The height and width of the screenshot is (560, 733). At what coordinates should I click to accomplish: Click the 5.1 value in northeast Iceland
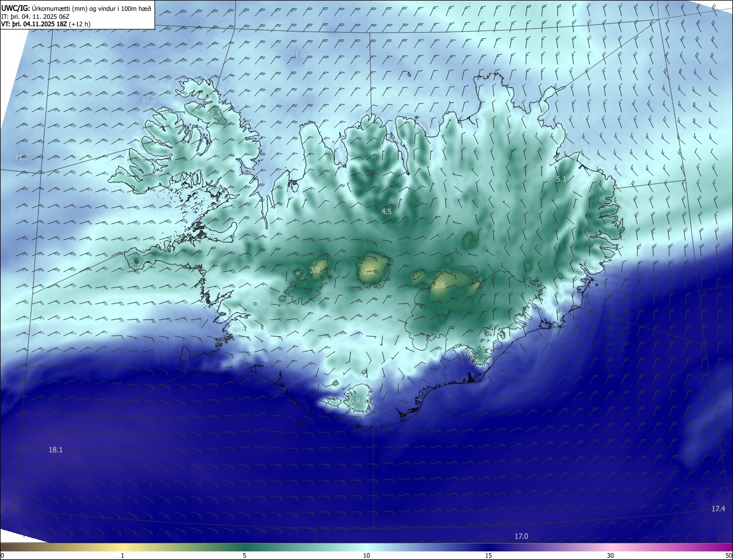561,179
